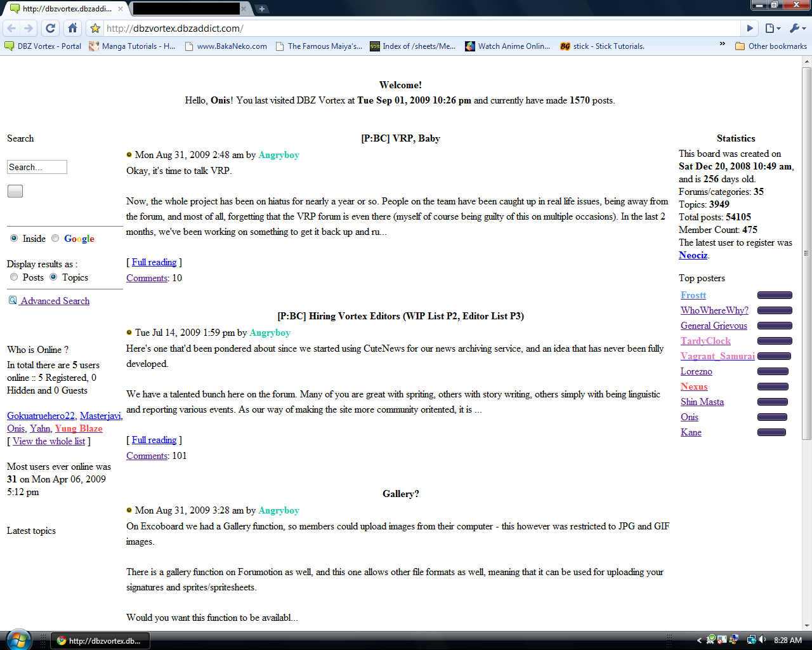The width and height of the screenshot is (812, 650).
Task: Open www.BakaNeko.com bookmark
Action: pyautogui.click(x=226, y=46)
